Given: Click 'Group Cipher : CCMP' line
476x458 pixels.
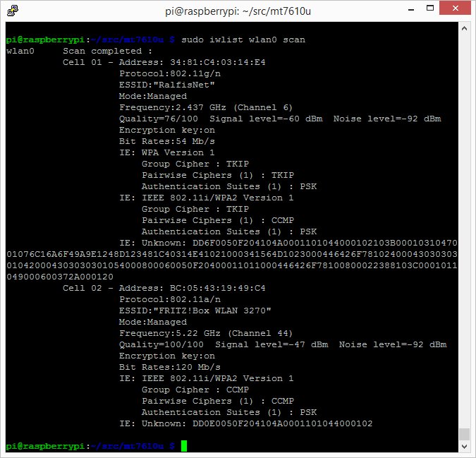Looking at the screenshot, I should [x=195, y=390].
